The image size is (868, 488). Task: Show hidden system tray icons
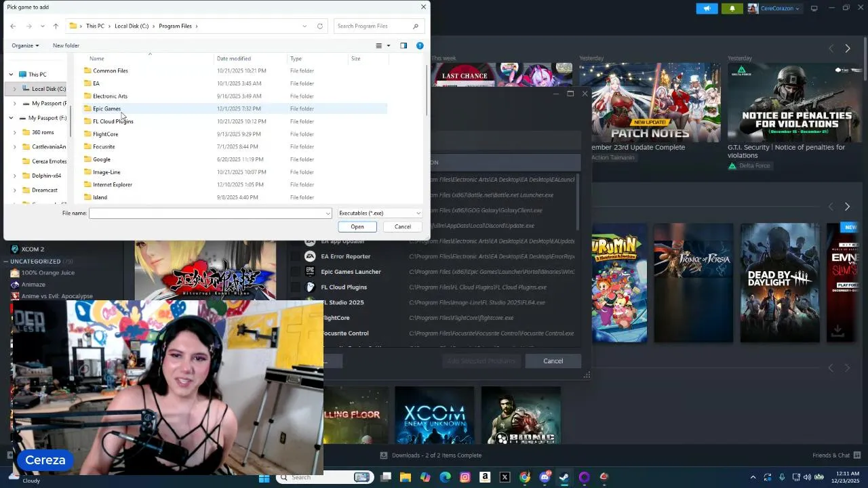753,477
